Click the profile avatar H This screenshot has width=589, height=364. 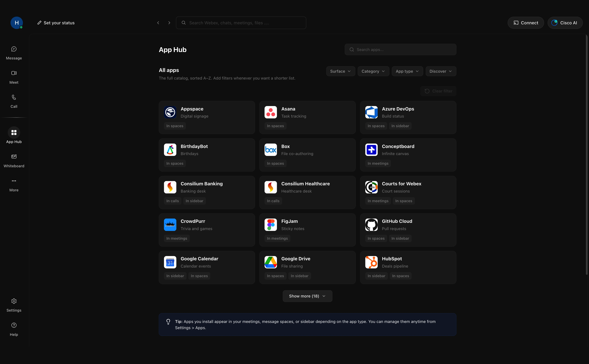[x=17, y=23]
